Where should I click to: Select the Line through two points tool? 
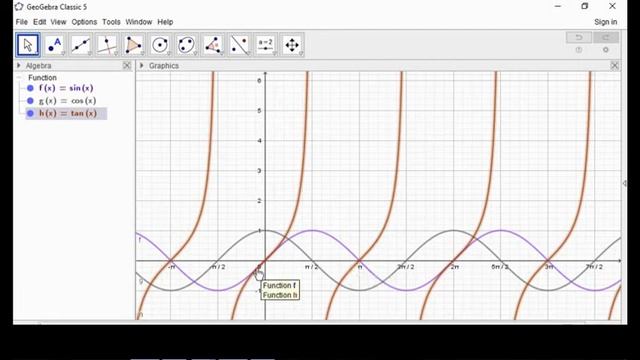[81, 45]
